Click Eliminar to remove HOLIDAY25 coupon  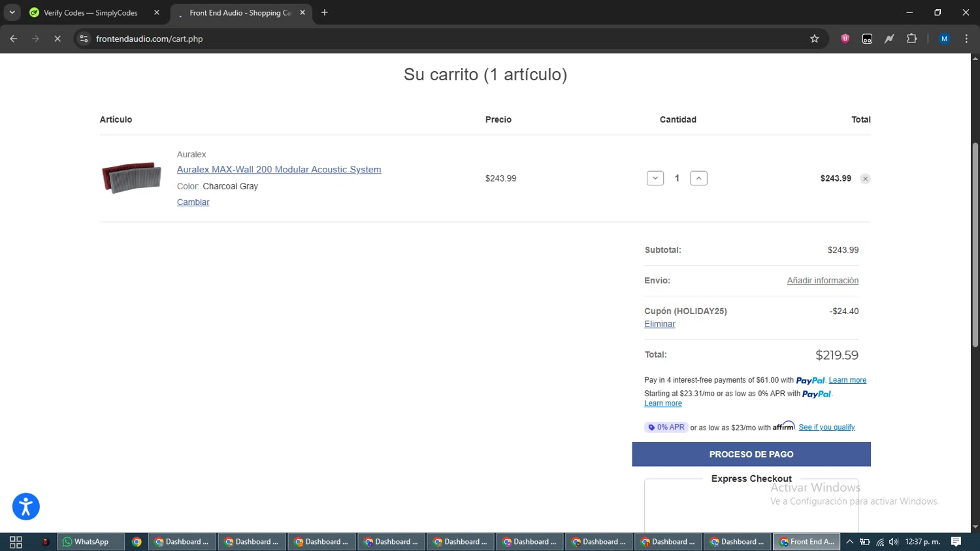click(660, 324)
